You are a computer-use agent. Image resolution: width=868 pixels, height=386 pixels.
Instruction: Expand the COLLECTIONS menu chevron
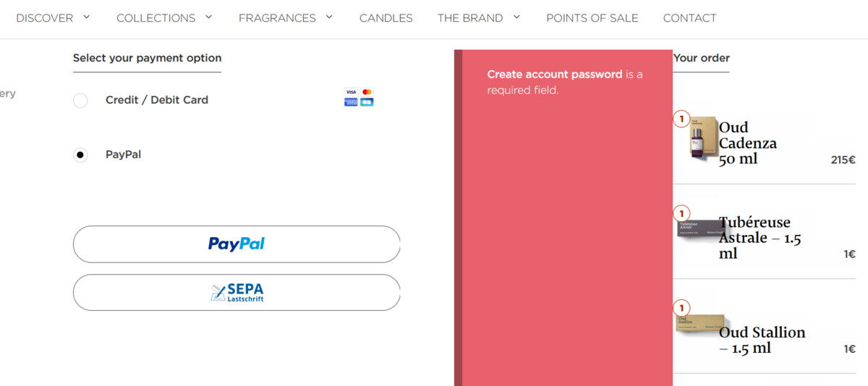coord(209,17)
